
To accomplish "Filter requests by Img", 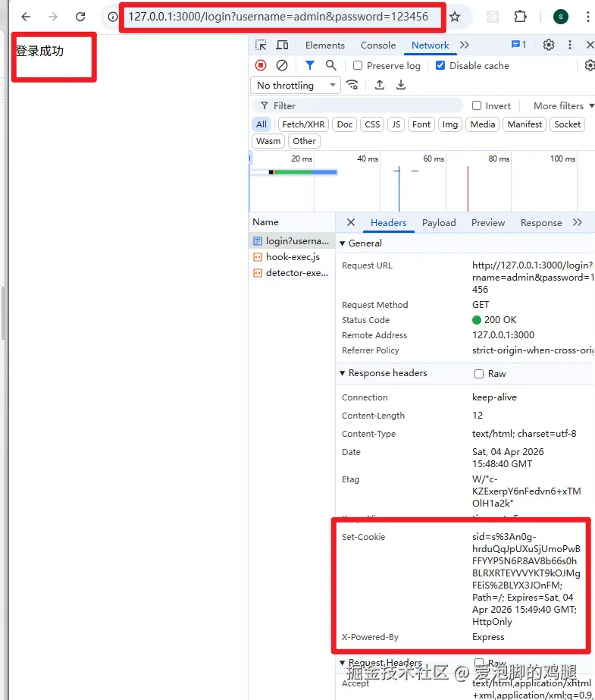I will click(x=450, y=124).
